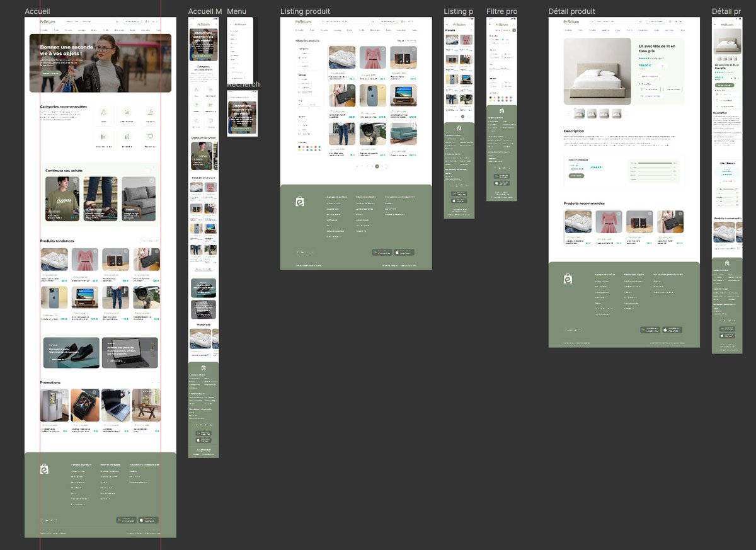This screenshot has height=550, width=756.
Task: Select the Listing p frame label
Action: [459, 11]
